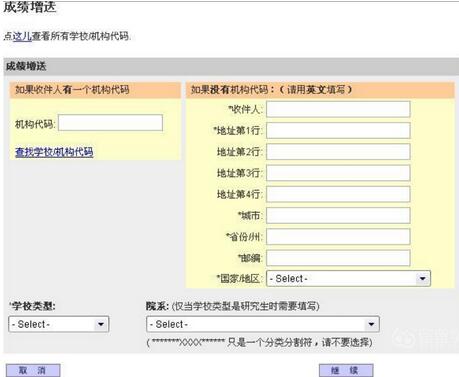Click the 取消 button
Image resolution: width=459 pixels, height=377 pixels.
point(33,370)
